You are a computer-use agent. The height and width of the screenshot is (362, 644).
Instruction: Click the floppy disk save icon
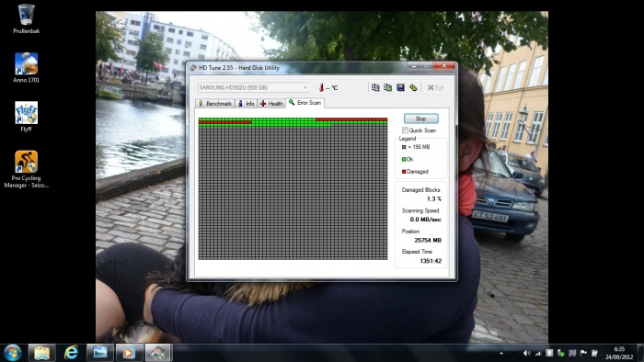(400, 87)
